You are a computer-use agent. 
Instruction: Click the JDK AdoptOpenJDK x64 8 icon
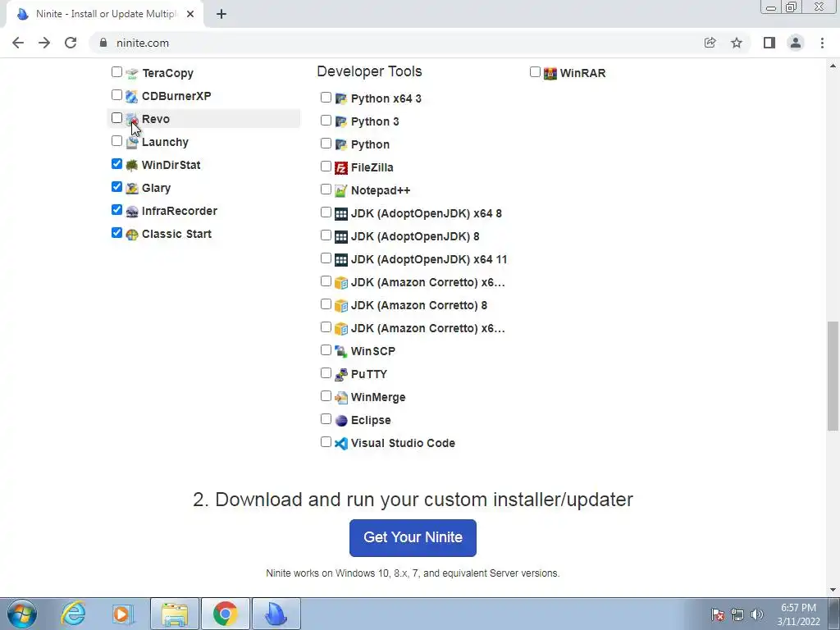tap(340, 214)
